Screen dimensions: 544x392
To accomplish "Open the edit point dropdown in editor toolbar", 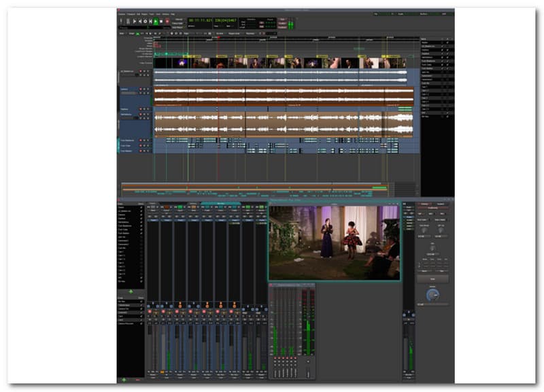I will (250, 33).
